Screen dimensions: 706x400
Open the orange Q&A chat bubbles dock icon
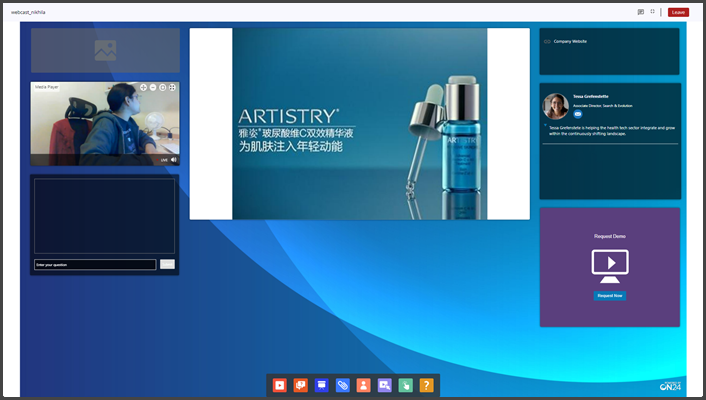(301, 385)
